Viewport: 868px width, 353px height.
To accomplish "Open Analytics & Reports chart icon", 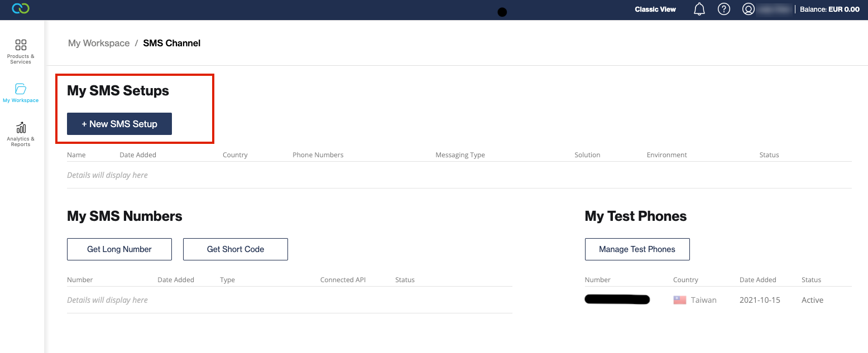I will pyautogui.click(x=21, y=128).
